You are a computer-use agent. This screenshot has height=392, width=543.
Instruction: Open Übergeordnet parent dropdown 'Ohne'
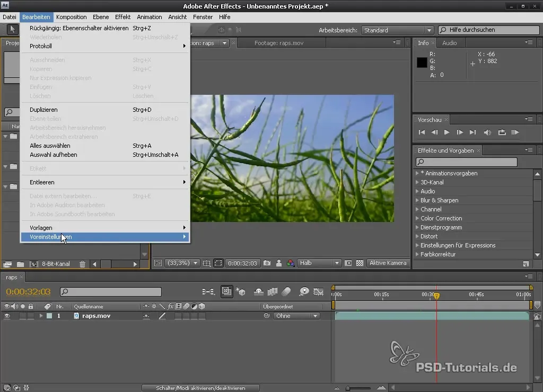[296, 316]
